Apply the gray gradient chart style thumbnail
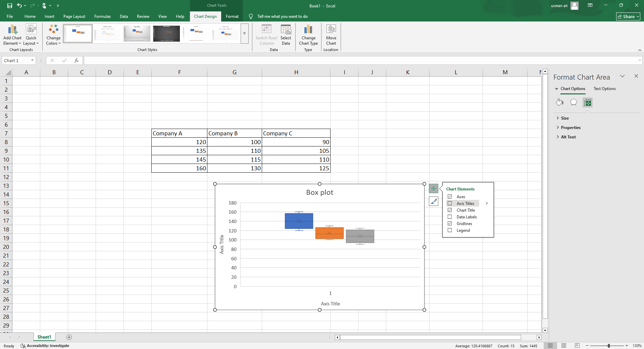This screenshot has width=644, height=349. pos(137,34)
